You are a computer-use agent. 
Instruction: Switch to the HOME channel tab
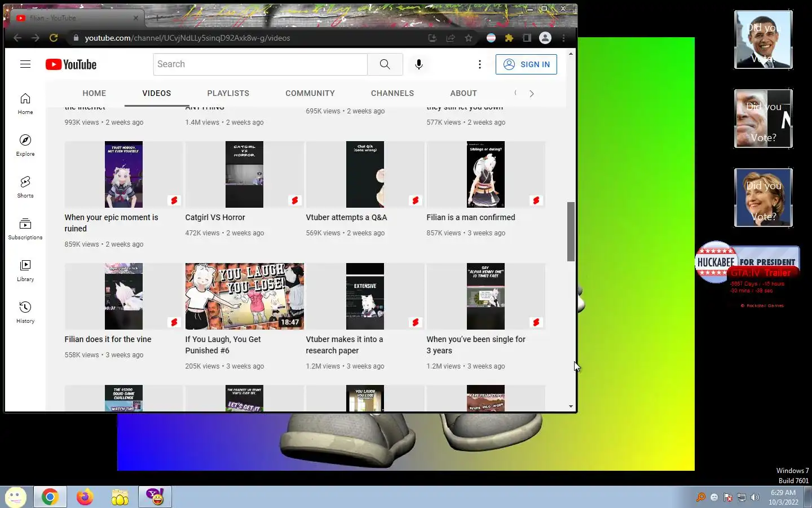(94, 93)
